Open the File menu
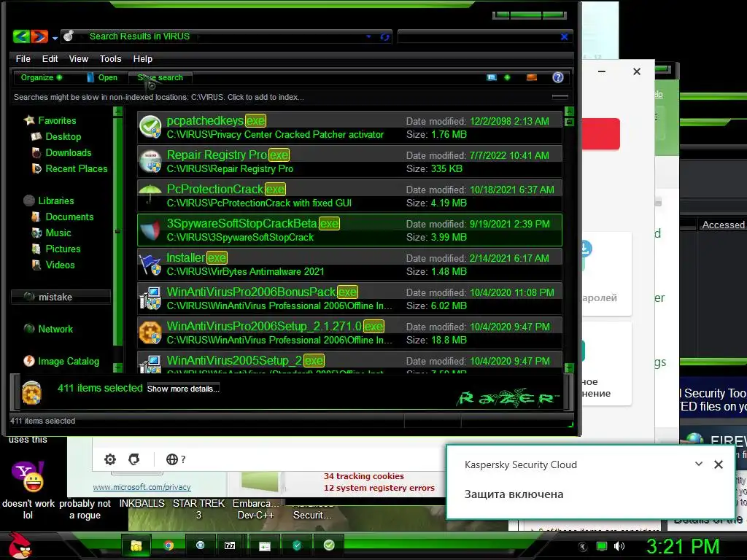The image size is (747, 560). 23,58
